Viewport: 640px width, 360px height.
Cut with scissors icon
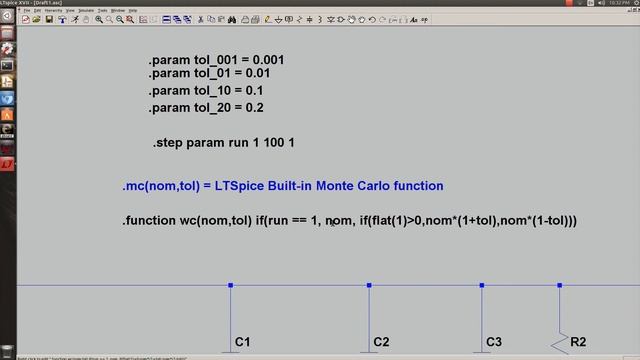(200, 20)
